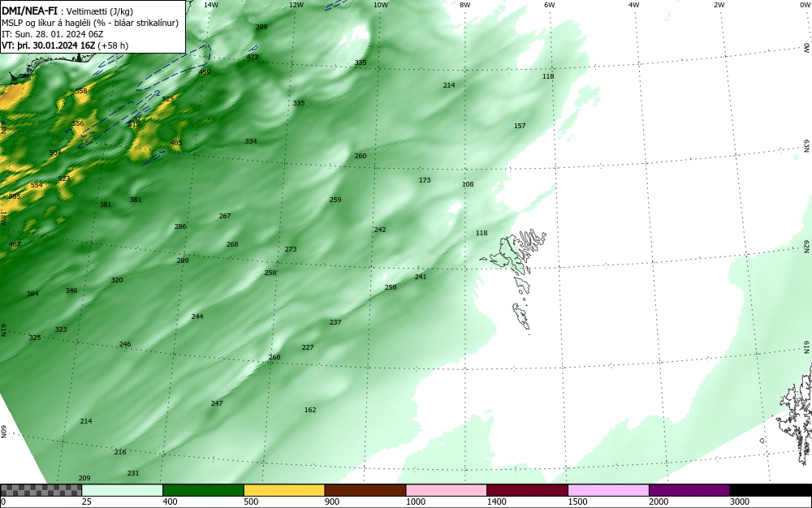This screenshot has height=508, width=812.
Task: Click the Shetland coastline outline at right edge
Action: [x=795, y=414]
